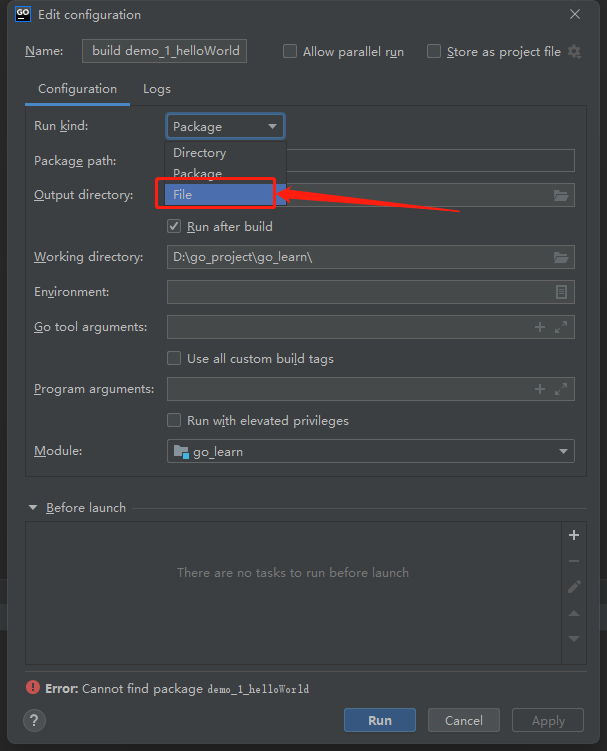This screenshot has width=607, height=751.
Task: Browse folder for Output directory
Action: [561, 195]
